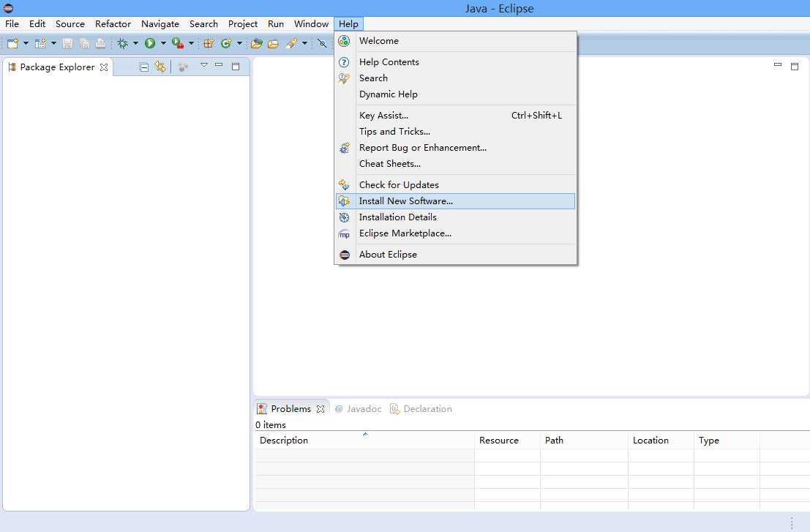Screen dimensions: 810x532
Task: Open the Run menu
Action: click(276, 23)
